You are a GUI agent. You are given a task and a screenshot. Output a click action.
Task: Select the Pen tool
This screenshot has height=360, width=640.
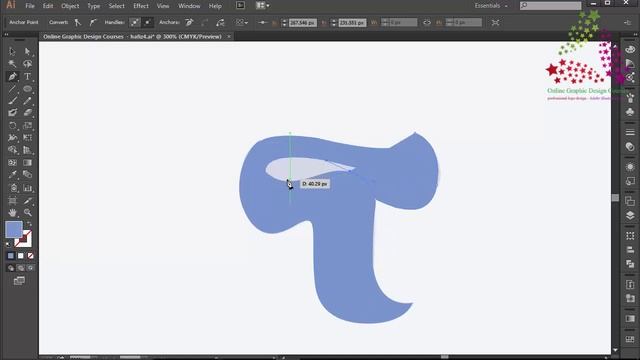(12, 76)
